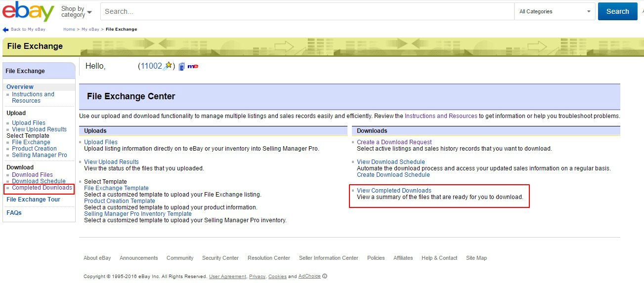
Task: Click the blue Search button
Action: pyautogui.click(x=617, y=11)
